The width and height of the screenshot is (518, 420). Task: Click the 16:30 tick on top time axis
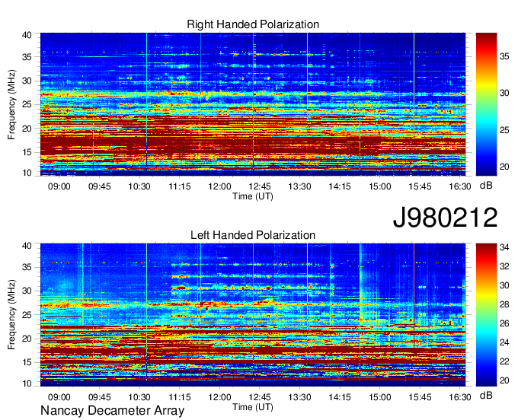coord(460,186)
